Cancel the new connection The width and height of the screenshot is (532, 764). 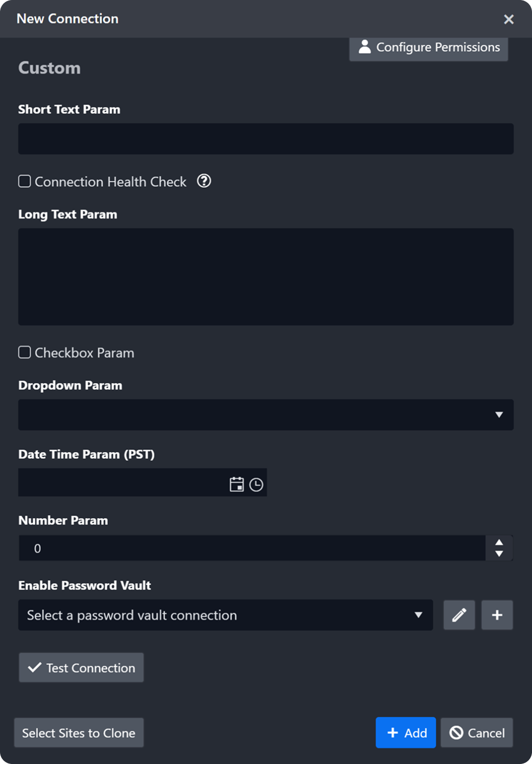pos(477,733)
